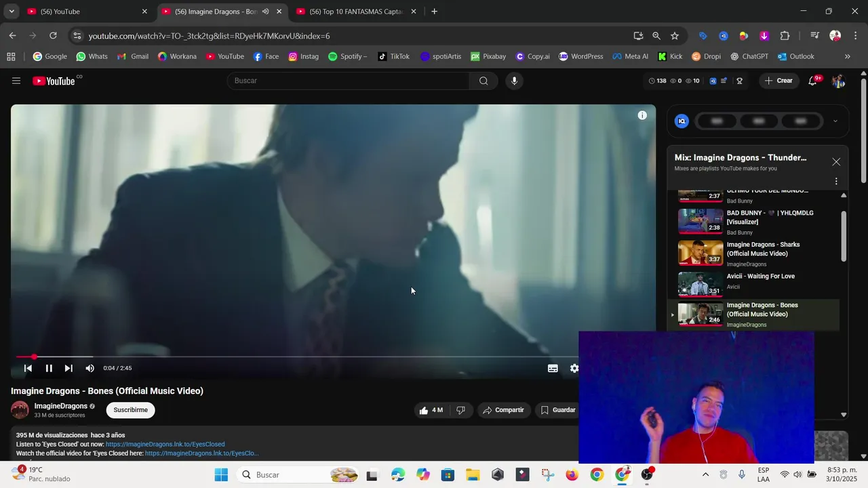
Task: Open the tab search dropdown arrow
Action: (x=12, y=12)
